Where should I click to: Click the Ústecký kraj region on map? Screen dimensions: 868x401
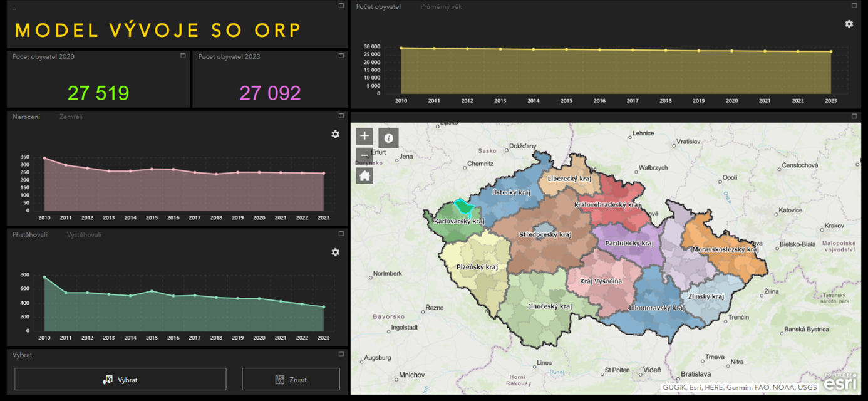(511, 192)
